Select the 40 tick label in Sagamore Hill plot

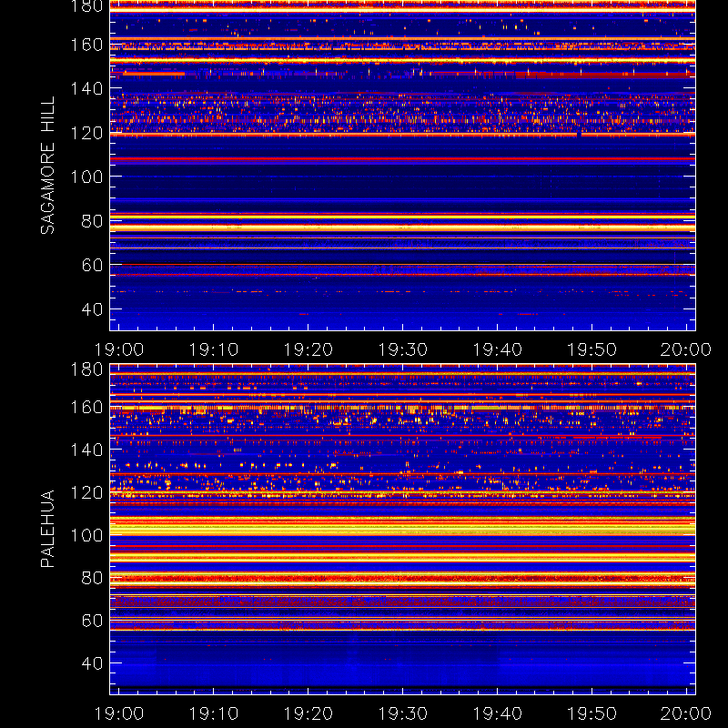92,309
